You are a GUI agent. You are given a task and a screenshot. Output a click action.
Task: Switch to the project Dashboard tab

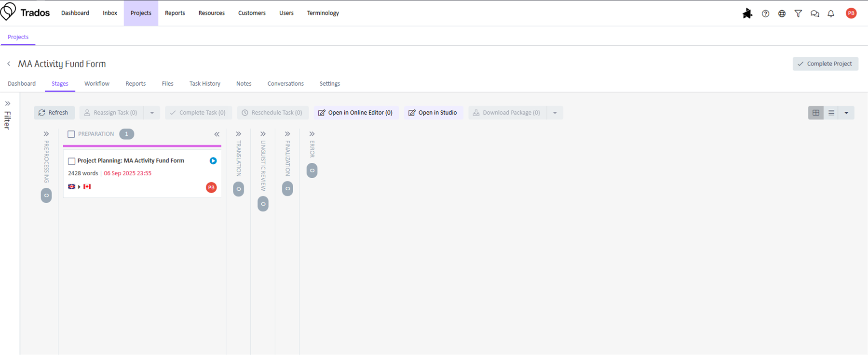(x=22, y=84)
